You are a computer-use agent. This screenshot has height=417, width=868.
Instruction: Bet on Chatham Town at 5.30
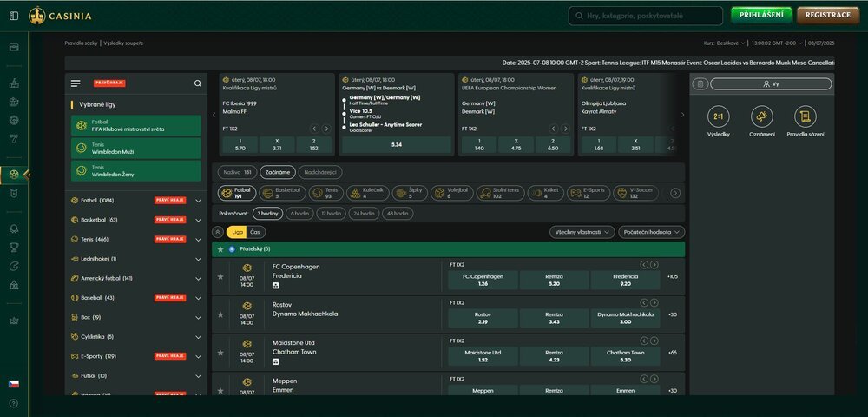click(626, 356)
